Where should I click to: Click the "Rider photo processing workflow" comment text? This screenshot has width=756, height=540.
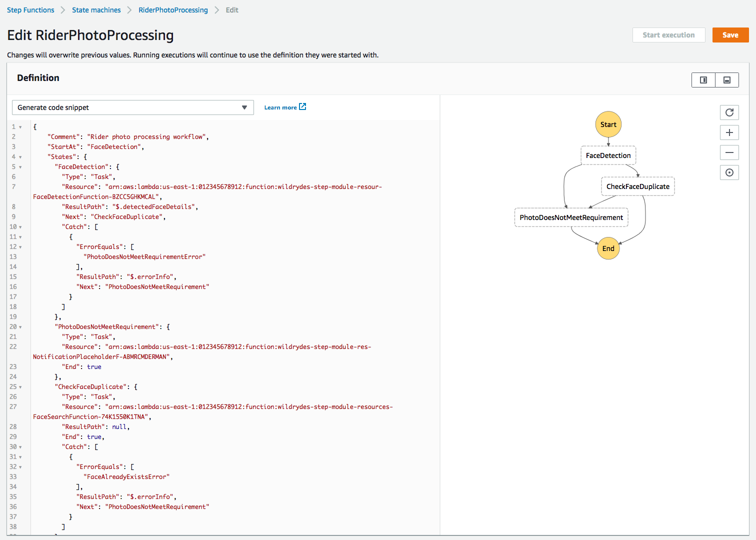(146, 137)
